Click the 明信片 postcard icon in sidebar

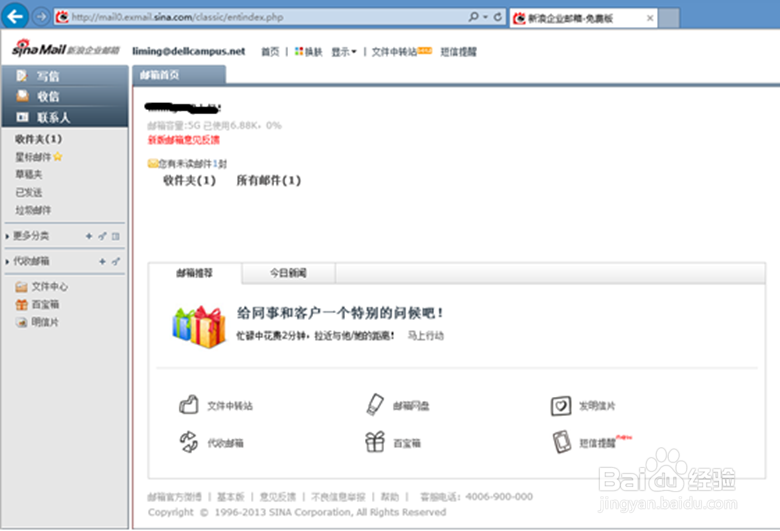click(x=21, y=322)
